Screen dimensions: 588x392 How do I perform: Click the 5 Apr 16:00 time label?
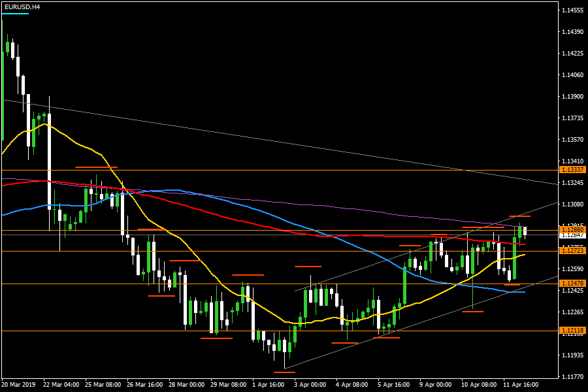tap(394, 385)
